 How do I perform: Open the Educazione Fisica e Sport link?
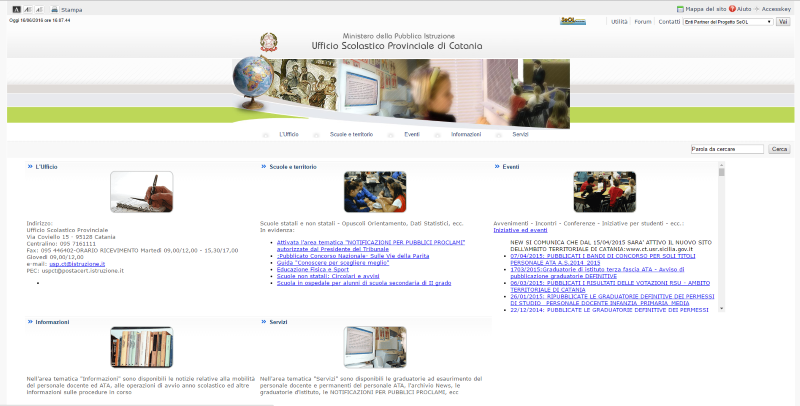(313, 269)
